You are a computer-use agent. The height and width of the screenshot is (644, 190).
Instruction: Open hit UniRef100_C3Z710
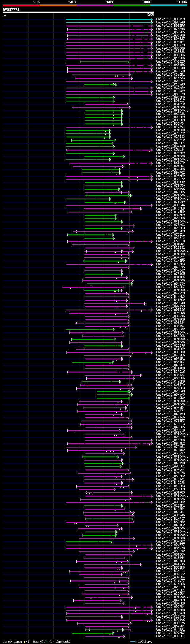[x=170, y=140]
